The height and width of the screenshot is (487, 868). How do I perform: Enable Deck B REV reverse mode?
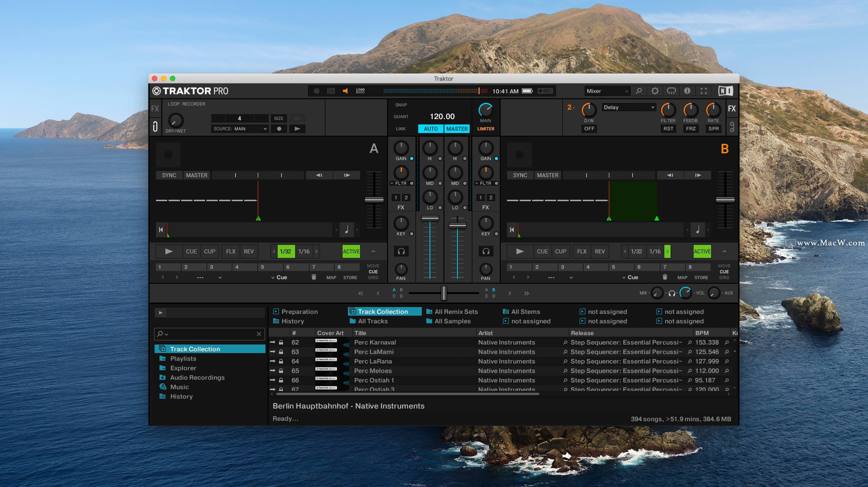pos(600,252)
